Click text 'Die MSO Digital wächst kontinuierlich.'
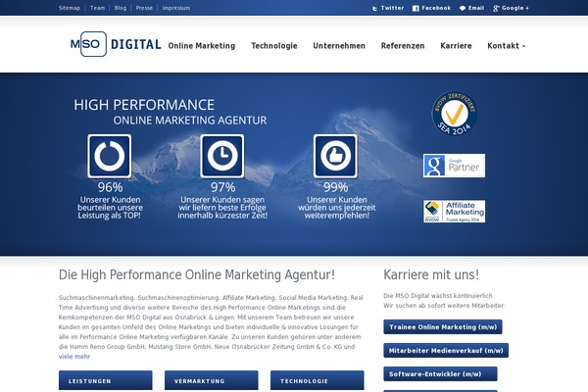 438,296
